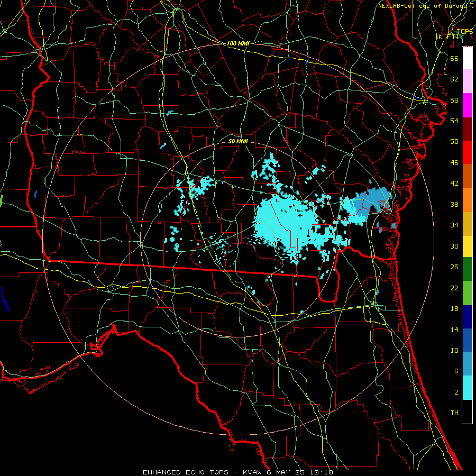Click the medium-blue echo area near the coast
Image resolution: width=476 pixels, height=476 pixels.
tap(372, 200)
